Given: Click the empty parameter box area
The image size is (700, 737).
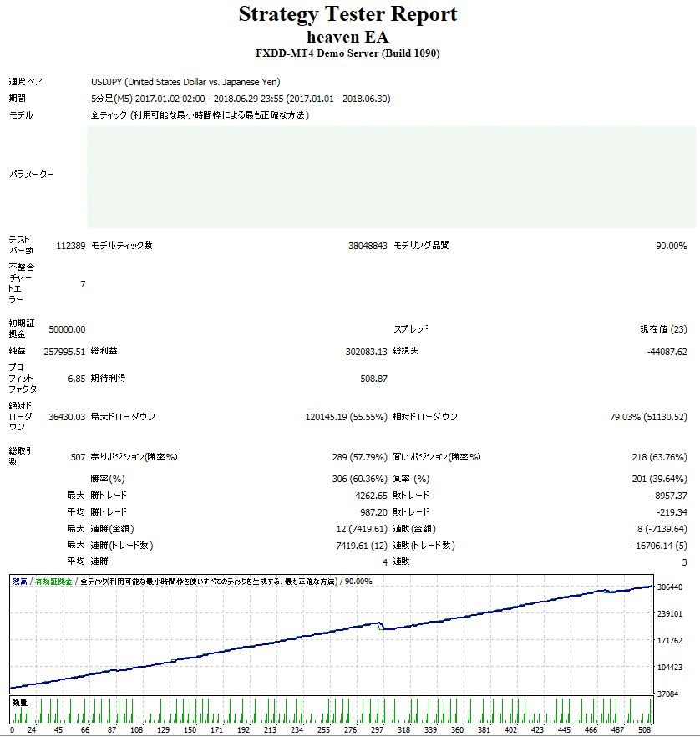Looking at the screenshot, I should (x=392, y=177).
